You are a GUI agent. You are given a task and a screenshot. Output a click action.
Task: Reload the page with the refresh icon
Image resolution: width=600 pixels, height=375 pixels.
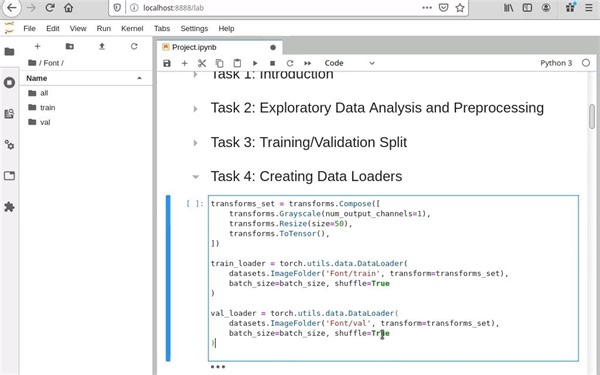click(x=50, y=8)
